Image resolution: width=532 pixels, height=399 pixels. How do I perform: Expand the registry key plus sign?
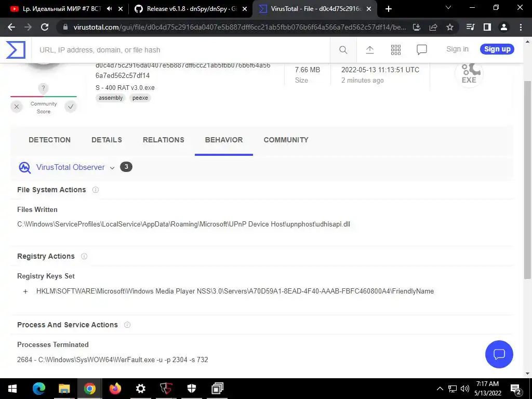point(25,291)
